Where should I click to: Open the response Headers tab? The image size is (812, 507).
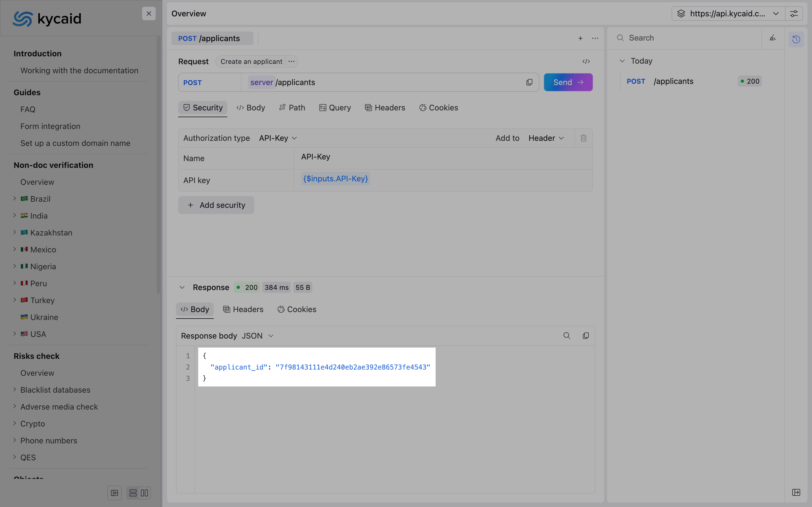click(243, 309)
